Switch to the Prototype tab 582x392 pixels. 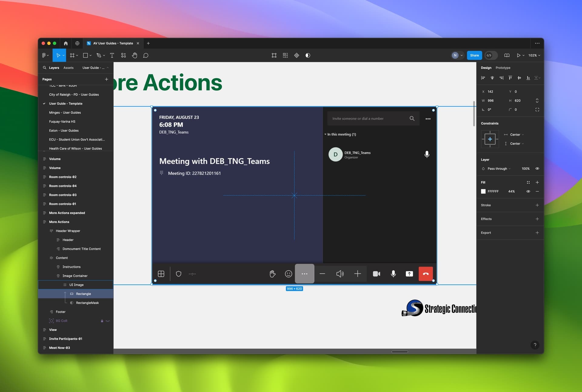tap(503, 68)
